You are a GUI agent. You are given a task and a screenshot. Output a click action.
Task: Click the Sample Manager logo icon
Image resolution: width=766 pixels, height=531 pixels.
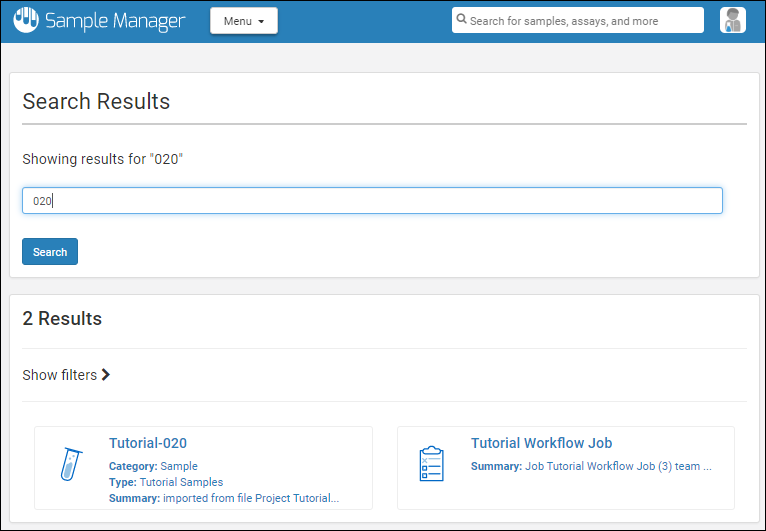click(x=26, y=20)
